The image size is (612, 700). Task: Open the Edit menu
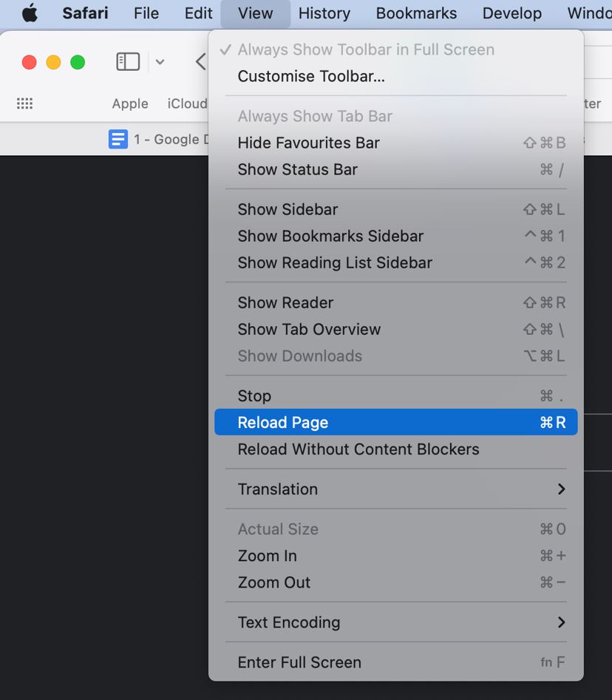pos(198,13)
